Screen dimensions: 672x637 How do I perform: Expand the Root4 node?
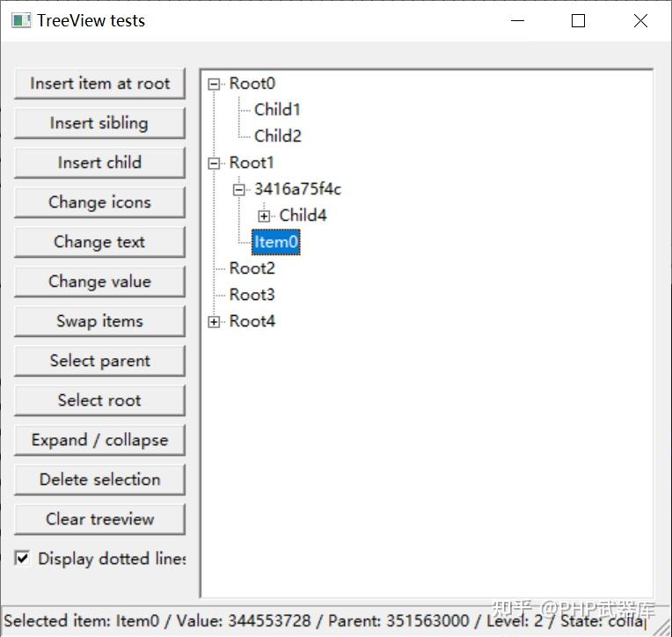click(214, 321)
